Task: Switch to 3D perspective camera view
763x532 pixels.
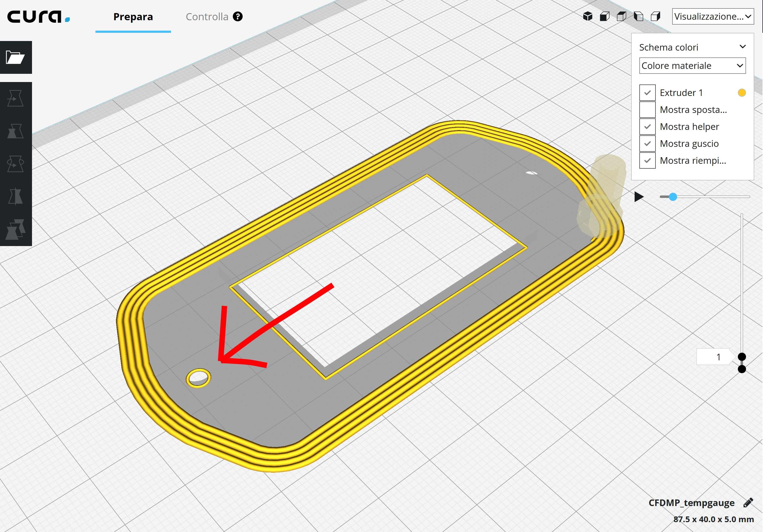Action: coord(588,16)
